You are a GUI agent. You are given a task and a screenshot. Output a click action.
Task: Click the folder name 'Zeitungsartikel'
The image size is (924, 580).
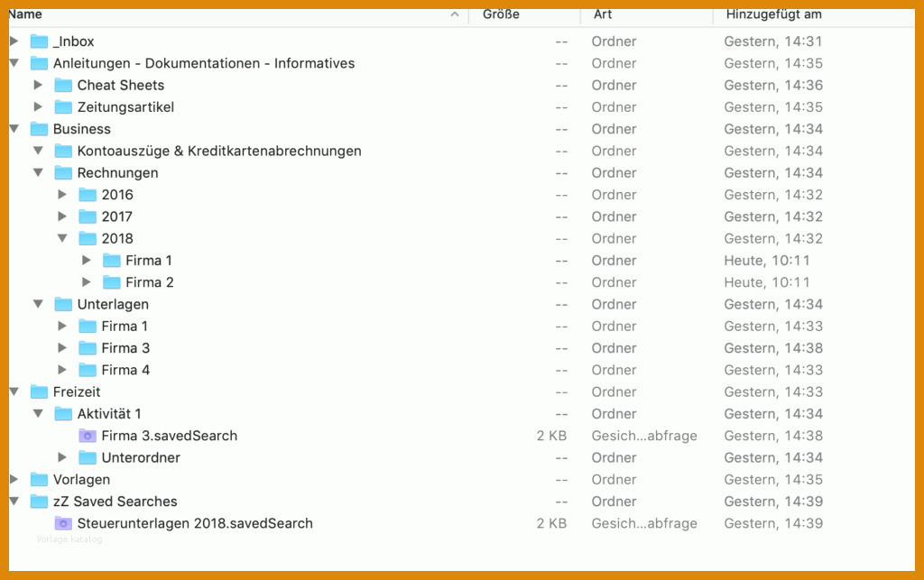pos(125,107)
